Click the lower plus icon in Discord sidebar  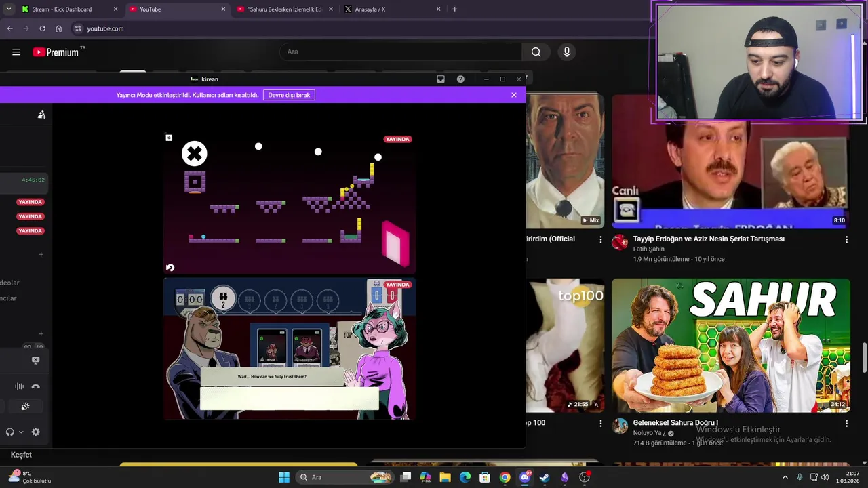[x=41, y=333]
